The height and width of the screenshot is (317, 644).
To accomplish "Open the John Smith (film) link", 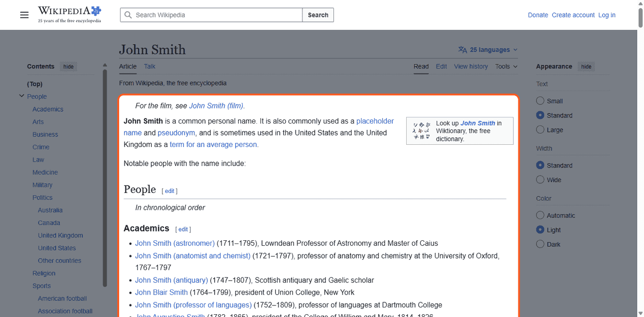I will (x=216, y=106).
